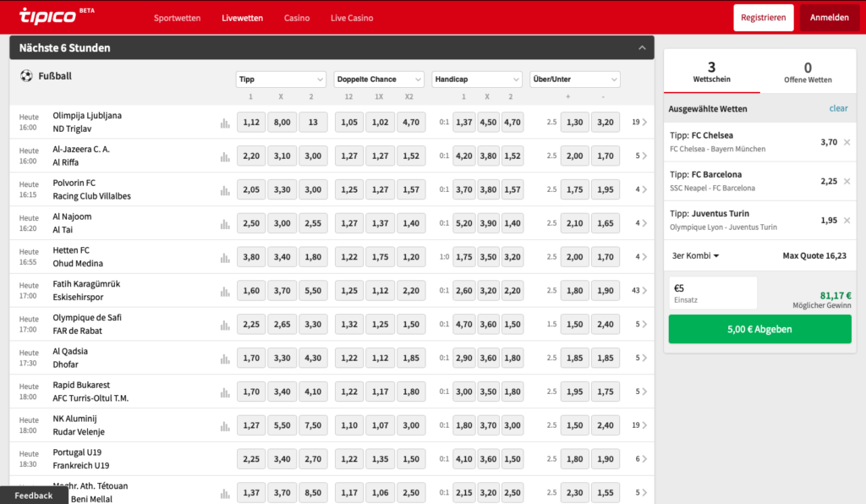866x504 pixels.
Task: Open statistics icon for Polvorin FC match
Action: pos(225,190)
